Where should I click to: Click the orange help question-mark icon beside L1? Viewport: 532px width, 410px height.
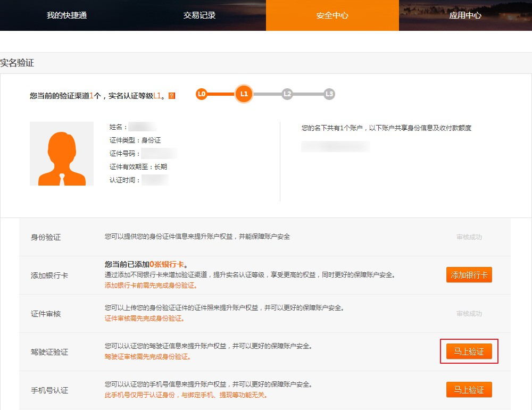pyautogui.click(x=171, y=96)
